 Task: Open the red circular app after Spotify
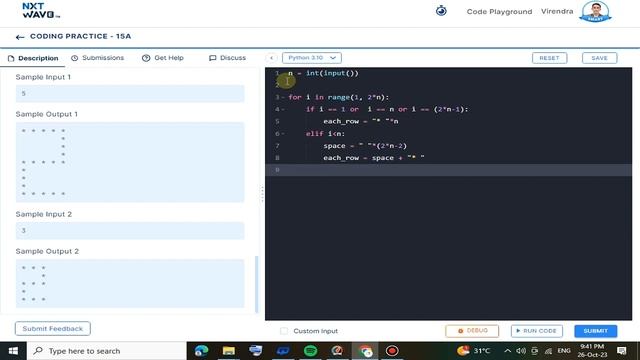[x=338, y=351]
